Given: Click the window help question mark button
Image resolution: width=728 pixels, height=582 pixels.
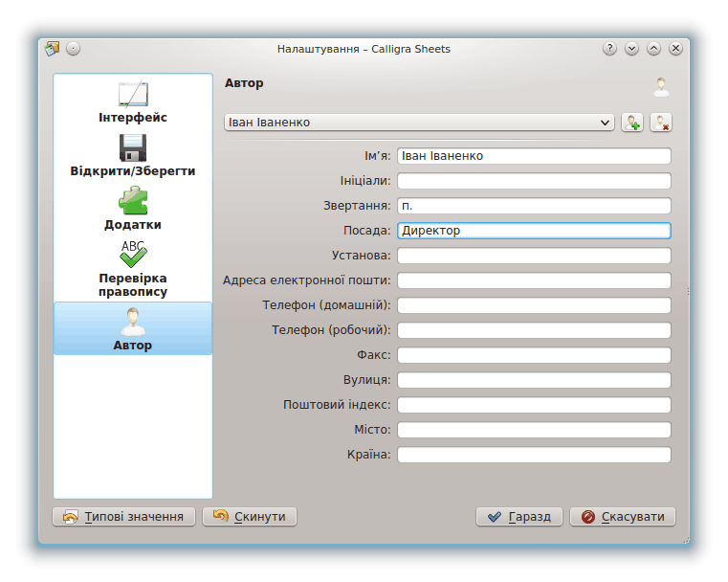Looking at the screenshot, I should coord(609,49).
